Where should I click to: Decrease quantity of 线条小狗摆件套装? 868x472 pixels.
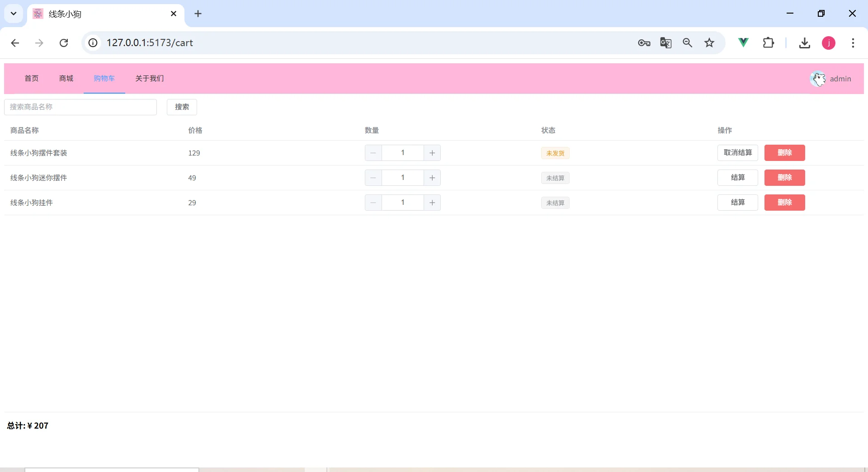[373, 153]
